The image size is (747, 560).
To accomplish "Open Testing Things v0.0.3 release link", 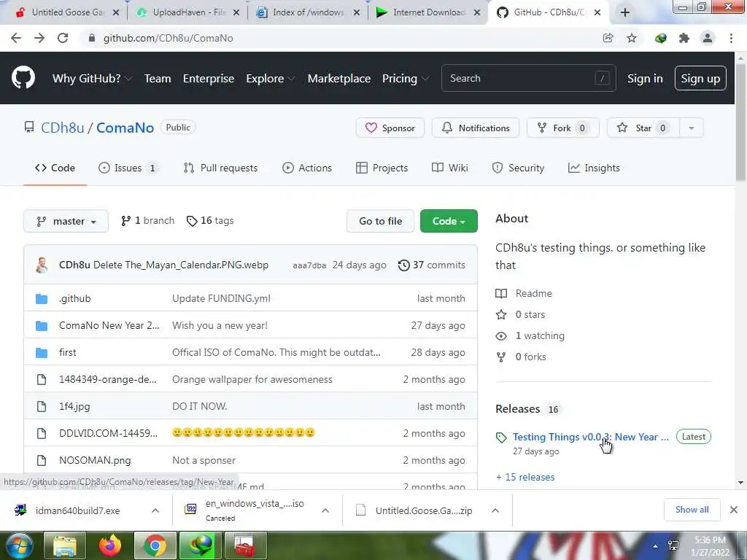I will point(591,437).
